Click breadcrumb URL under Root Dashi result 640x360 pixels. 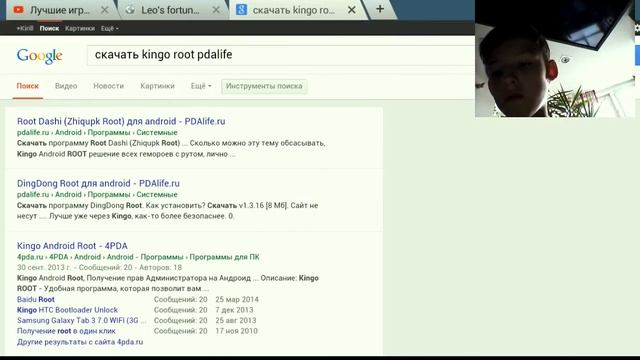(97, 132)
